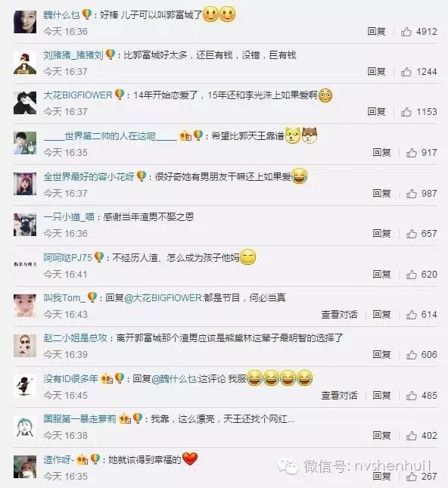The image size is (448, 488).
Task: Click verified balloon badge beside 魏什么也
Action: tap(87, 14)
